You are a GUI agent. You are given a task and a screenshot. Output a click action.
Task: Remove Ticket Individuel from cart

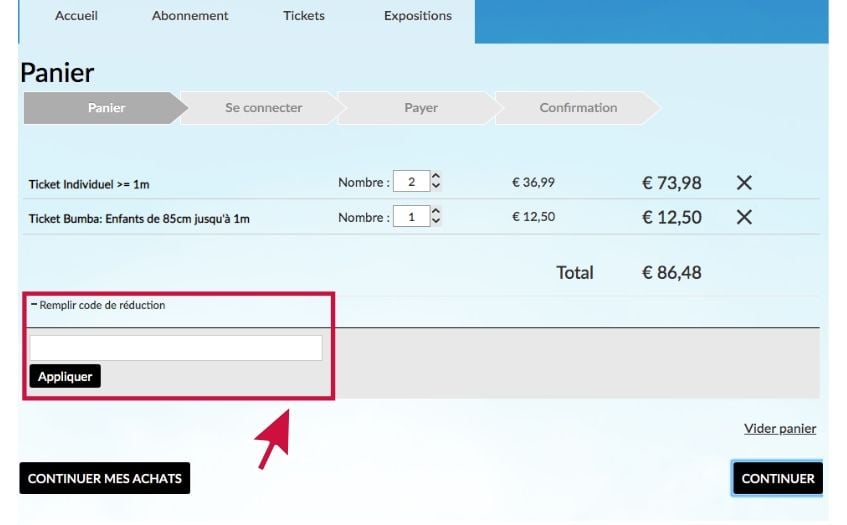(x=744, y=183)
